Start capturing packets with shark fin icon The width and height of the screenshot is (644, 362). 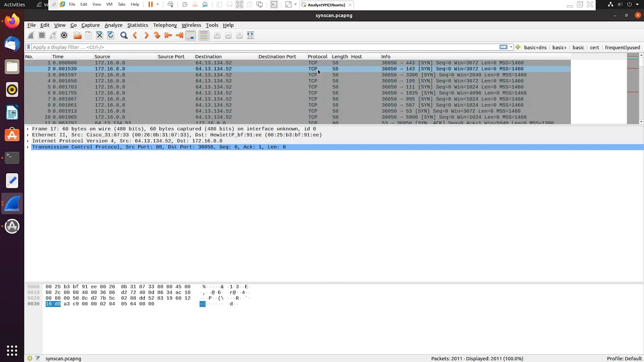[x=31, y=35]
